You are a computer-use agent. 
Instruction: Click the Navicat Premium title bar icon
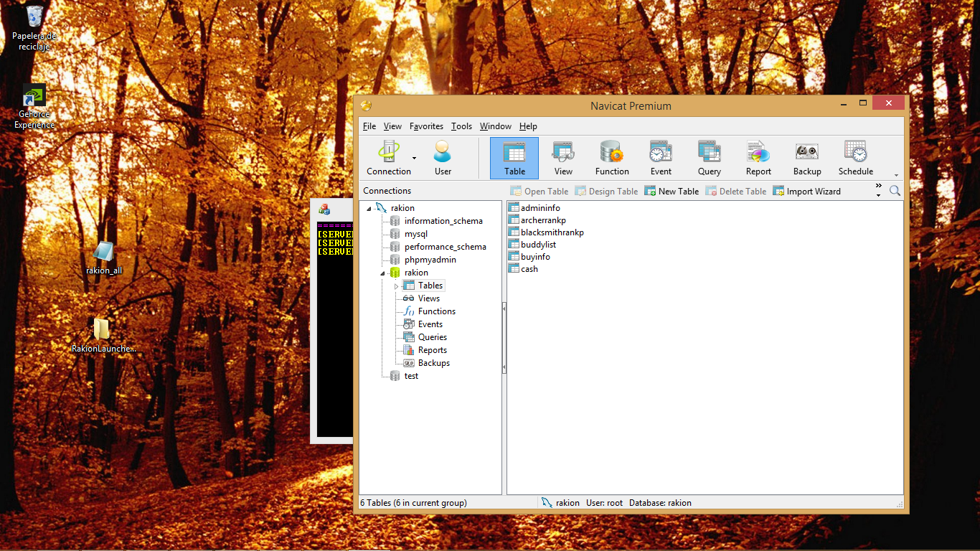[366, 105]
